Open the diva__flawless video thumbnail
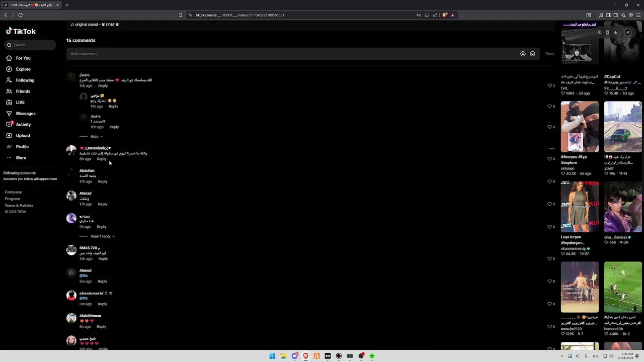This screenshot has height=362, width=644. 623,207
